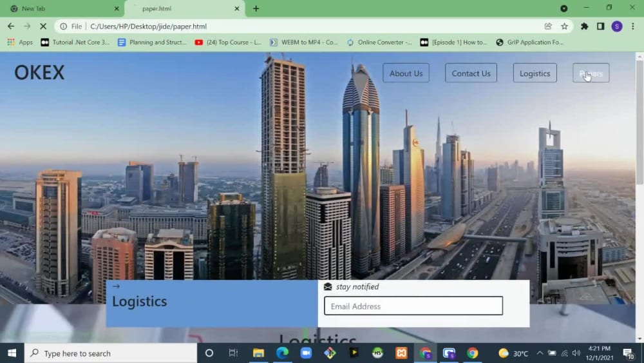Screen dimensions: 644x363
Task: Open a new tab with plus button
Action: tap(256, 8)
